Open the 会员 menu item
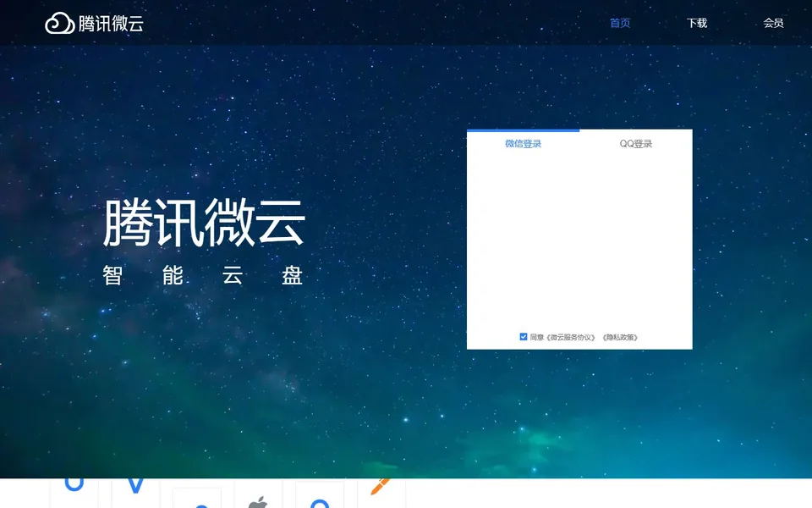 point(773,23)
